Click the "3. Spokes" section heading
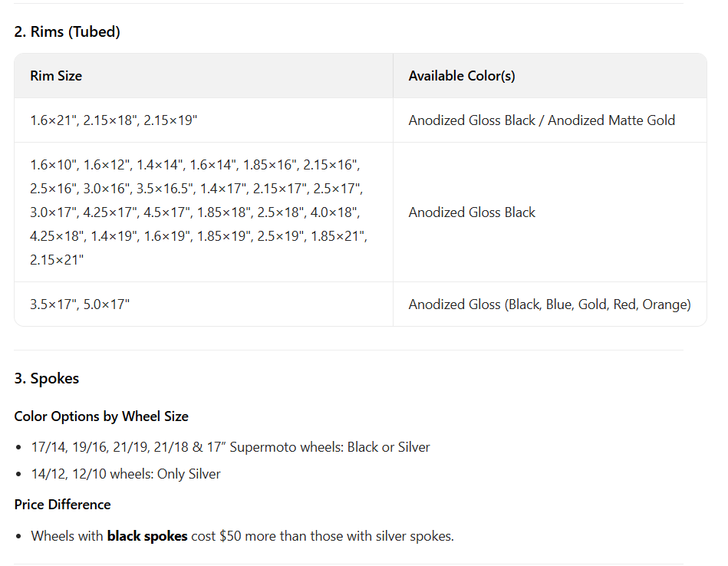 (46, 378)
